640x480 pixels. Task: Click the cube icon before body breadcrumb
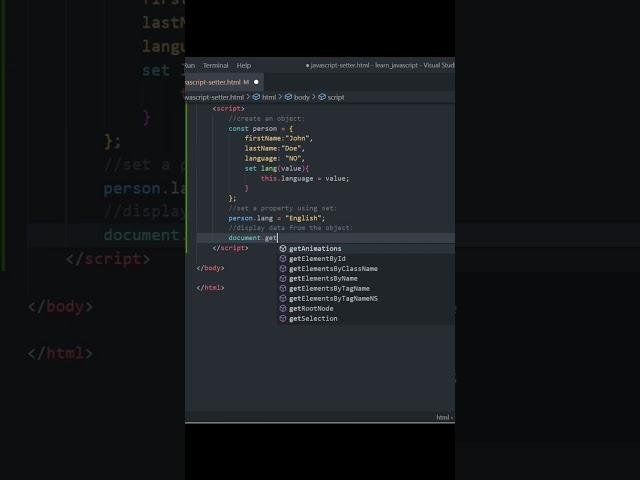tap(288, 97)
